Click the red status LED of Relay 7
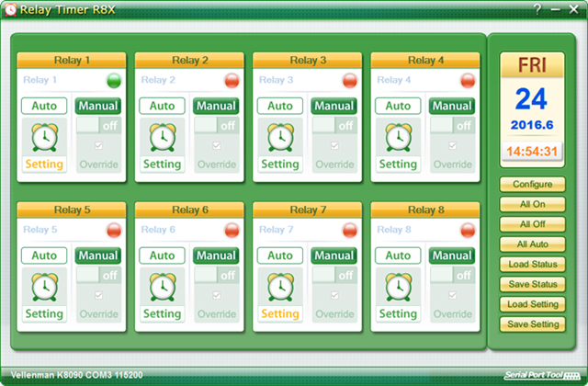Viewport: 588px width, 386px height. [x=350, y=231]
